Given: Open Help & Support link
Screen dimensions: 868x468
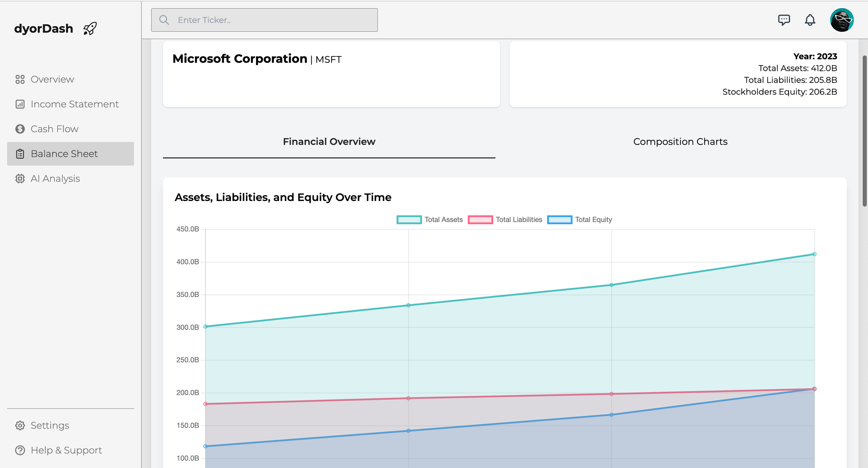Looking at the screenshot, I should (x=70, y=450).
